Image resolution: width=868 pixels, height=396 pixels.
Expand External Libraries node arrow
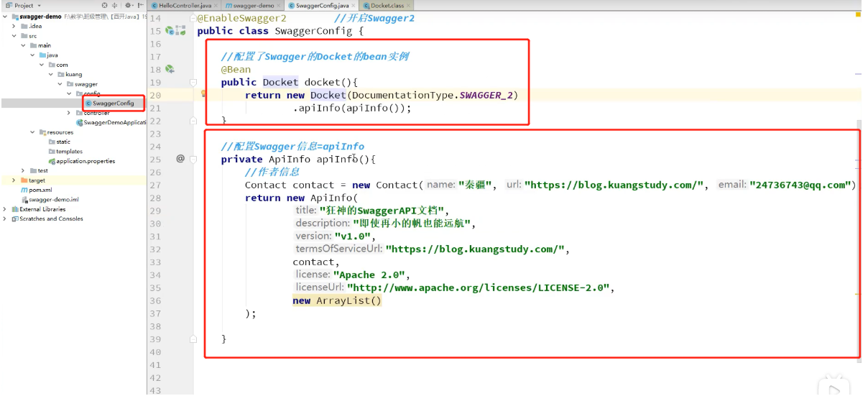(6, 209)
